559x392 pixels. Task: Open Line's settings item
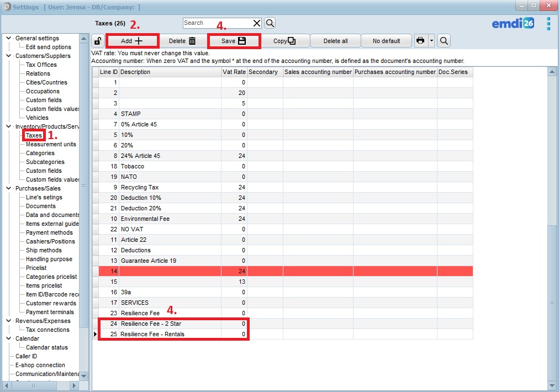(44, 197)
